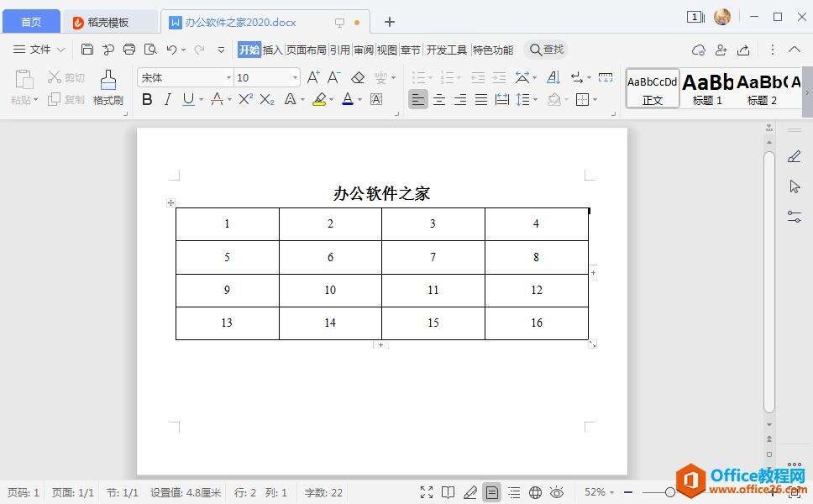
Task: Increase font size with A+ icon
Action: pos(313,77)
